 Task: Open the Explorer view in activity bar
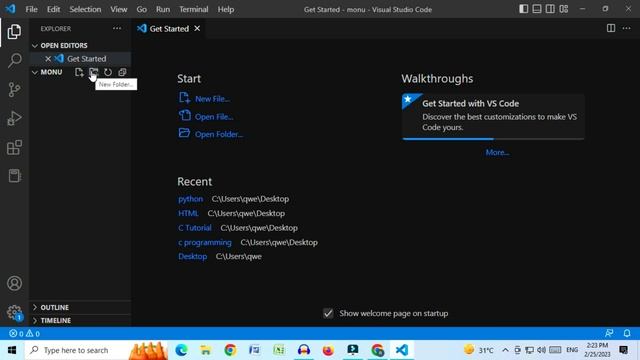coord(14,32)
